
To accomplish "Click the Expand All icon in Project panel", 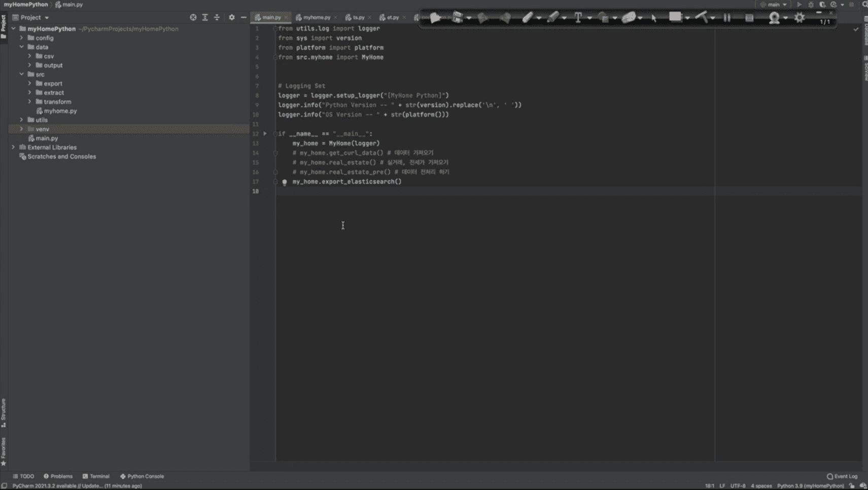I will [205, 17].
